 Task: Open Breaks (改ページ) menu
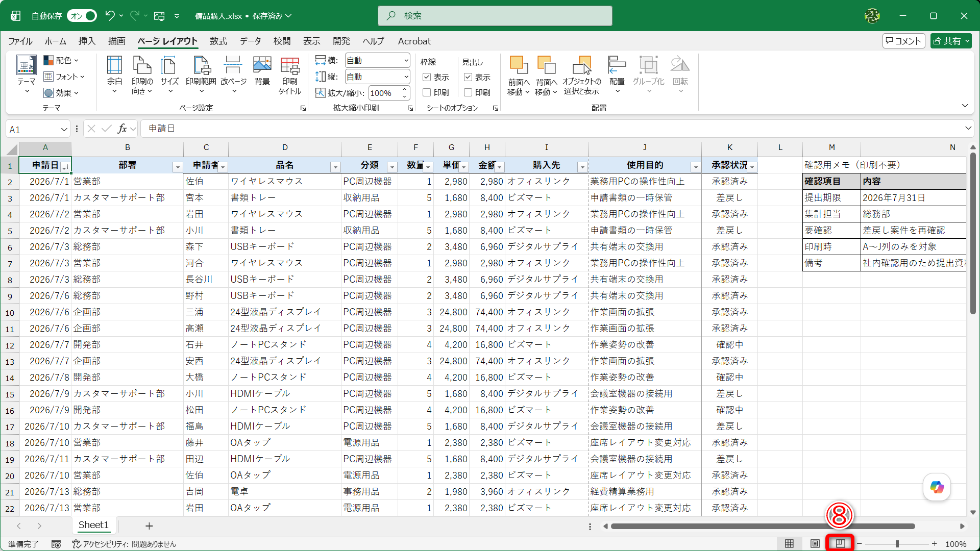pos(233,74)
